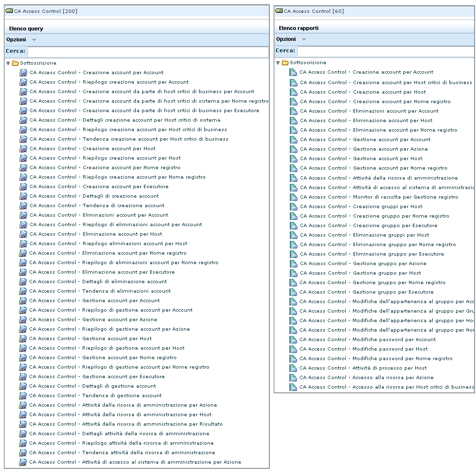The width and height of the screenshot is (476, 476).
Task: Click the folder icon beside Sottoscrizione in query list
Action: click(x=15, y=62)
